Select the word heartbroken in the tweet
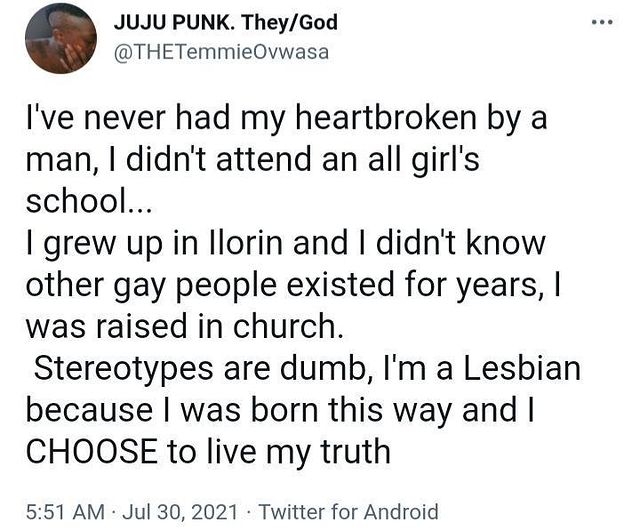This screenshot has height=531, width=640. (385, 117)
